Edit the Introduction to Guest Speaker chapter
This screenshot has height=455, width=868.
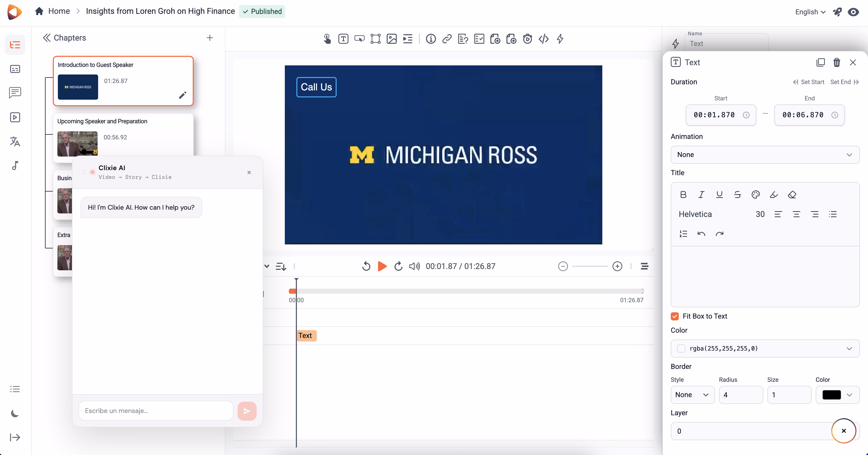tap(183, 95)
